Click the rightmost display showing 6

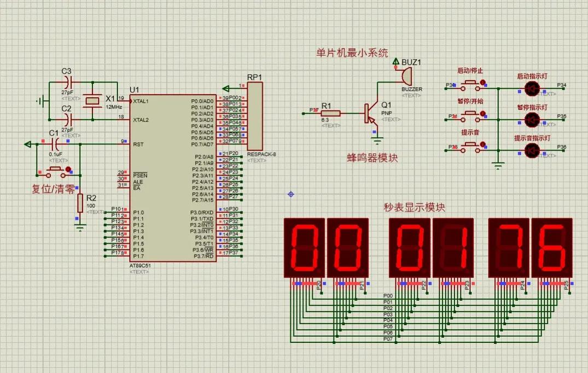coord(553,247)
